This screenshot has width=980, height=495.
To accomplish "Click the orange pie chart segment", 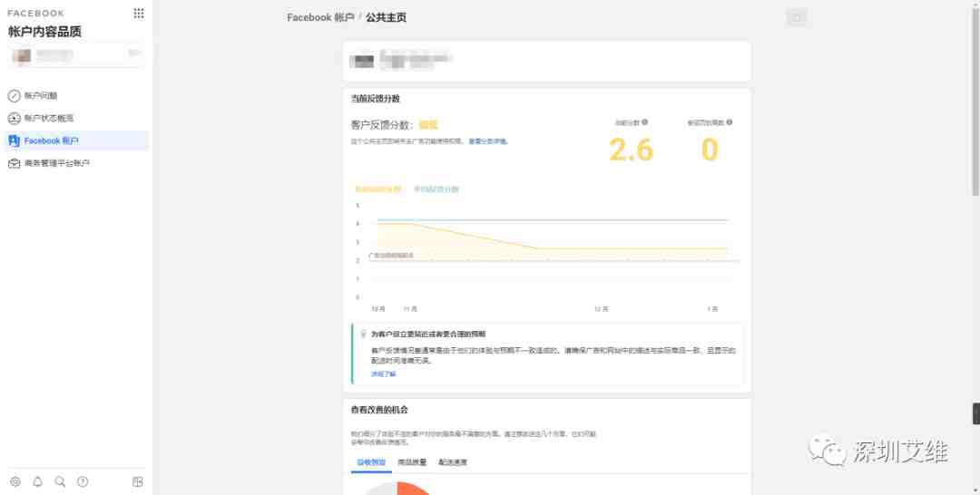I will click(x=414, y=488).
